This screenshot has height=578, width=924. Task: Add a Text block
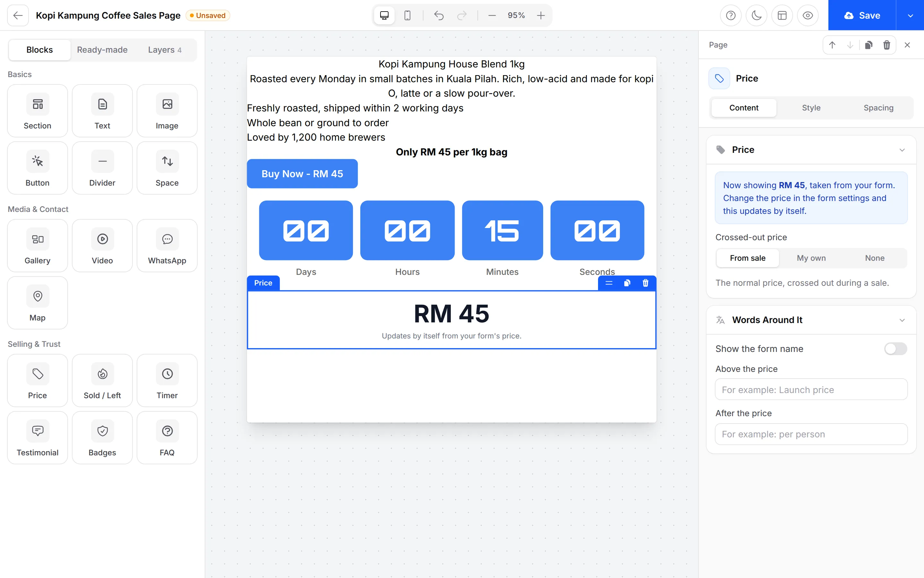pyautogui.click(x=102, y=111)
